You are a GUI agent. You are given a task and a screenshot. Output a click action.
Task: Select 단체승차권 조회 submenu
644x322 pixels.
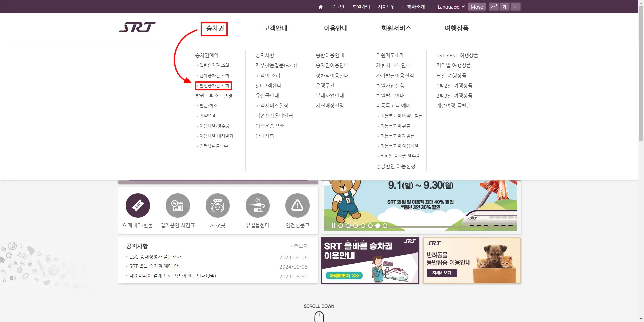pyautogui.click(x=214, y=76)
